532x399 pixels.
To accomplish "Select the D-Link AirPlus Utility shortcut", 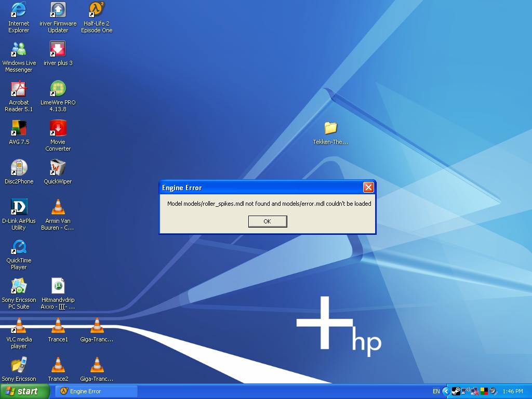I will (19, 215).
